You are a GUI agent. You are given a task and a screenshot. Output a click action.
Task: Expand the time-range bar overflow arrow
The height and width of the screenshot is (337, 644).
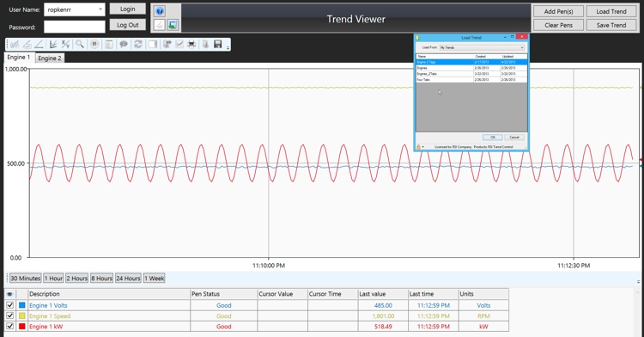[x=638, y=281]
